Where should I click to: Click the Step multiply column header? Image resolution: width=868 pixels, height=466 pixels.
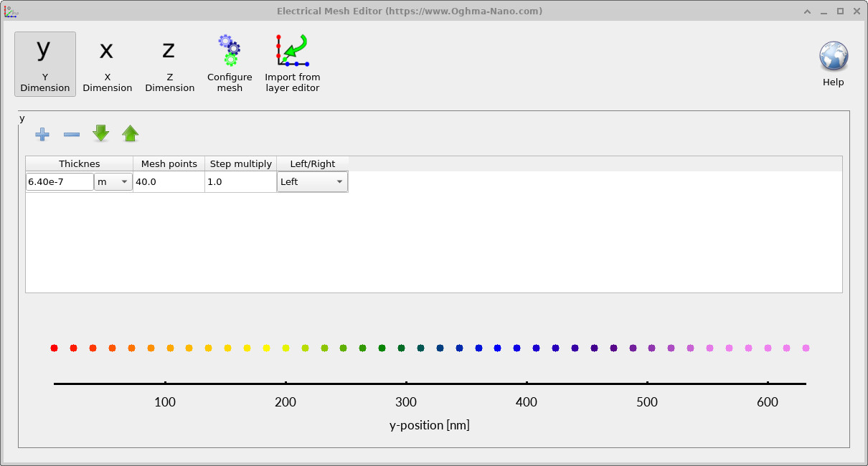[241, 163]
